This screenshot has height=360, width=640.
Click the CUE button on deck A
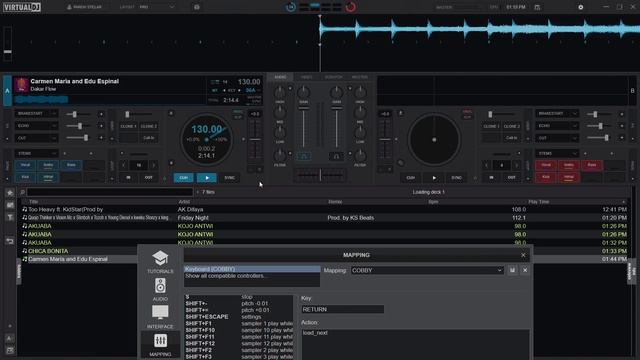[x=184, y=178]
